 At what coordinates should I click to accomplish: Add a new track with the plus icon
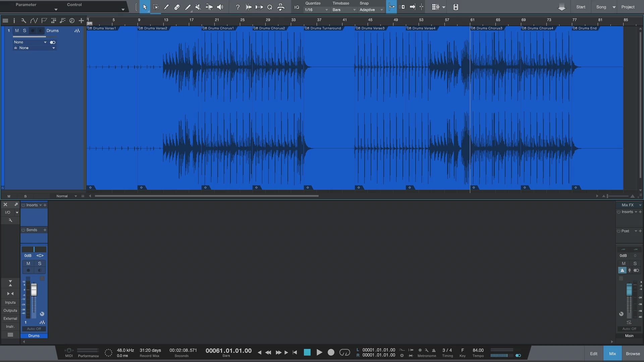pos(81,21)
